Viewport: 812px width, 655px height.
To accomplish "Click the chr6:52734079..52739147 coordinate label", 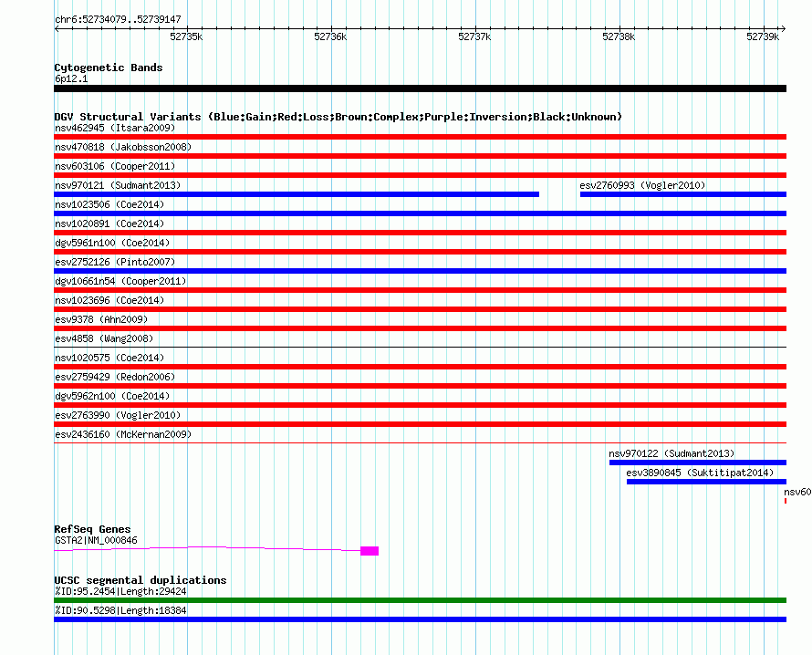I will 118,20.
